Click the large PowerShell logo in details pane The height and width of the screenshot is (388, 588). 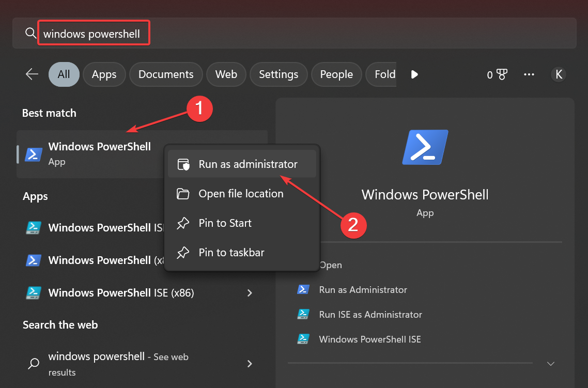pos(425,147)
